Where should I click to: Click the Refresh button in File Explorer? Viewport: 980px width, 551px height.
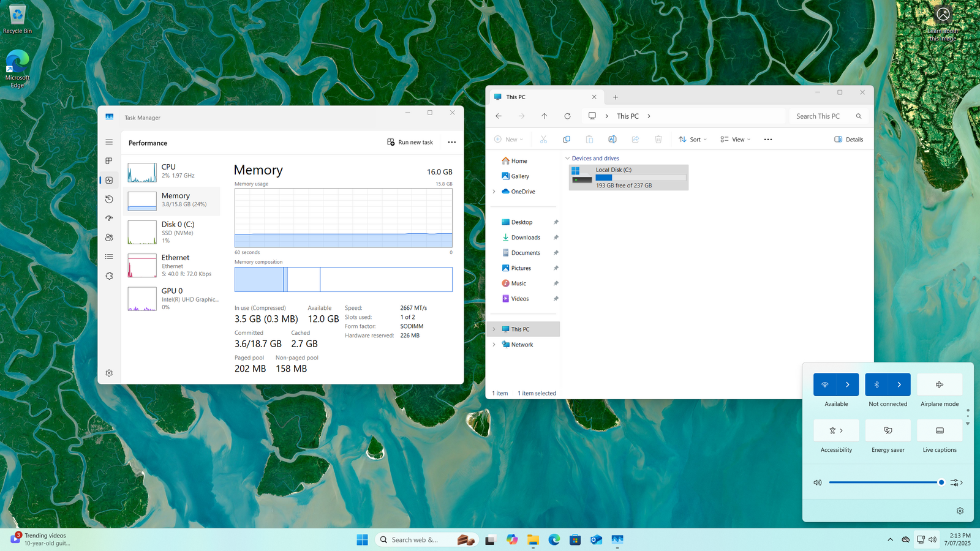(x=567, y=116)
